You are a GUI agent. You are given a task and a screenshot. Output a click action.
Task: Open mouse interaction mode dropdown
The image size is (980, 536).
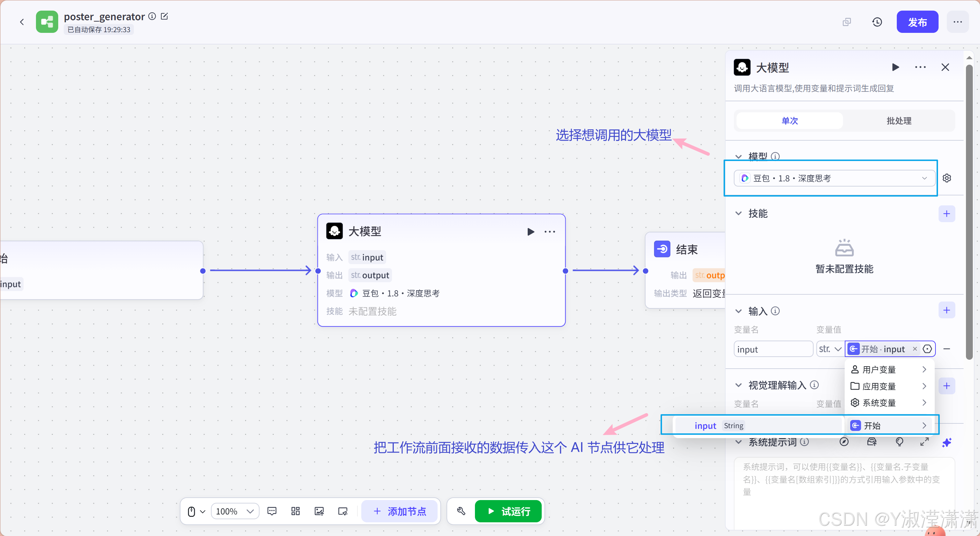tap(196, 511)
